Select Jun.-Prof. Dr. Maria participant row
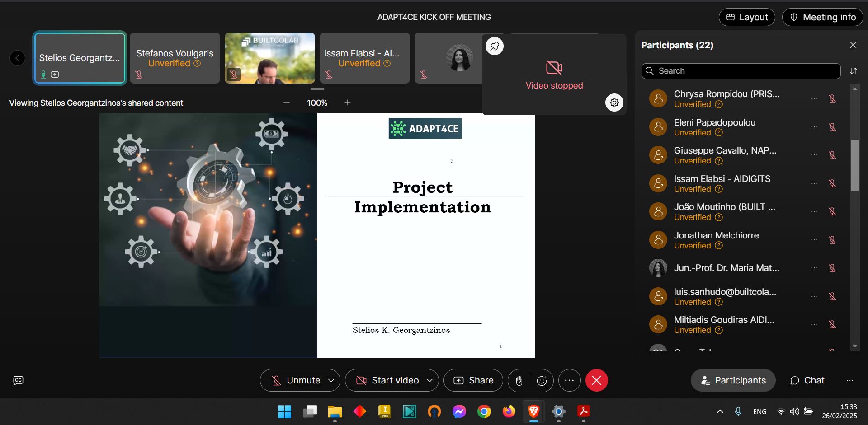Viewport: 868px width, 425px height. coord(743,268)
